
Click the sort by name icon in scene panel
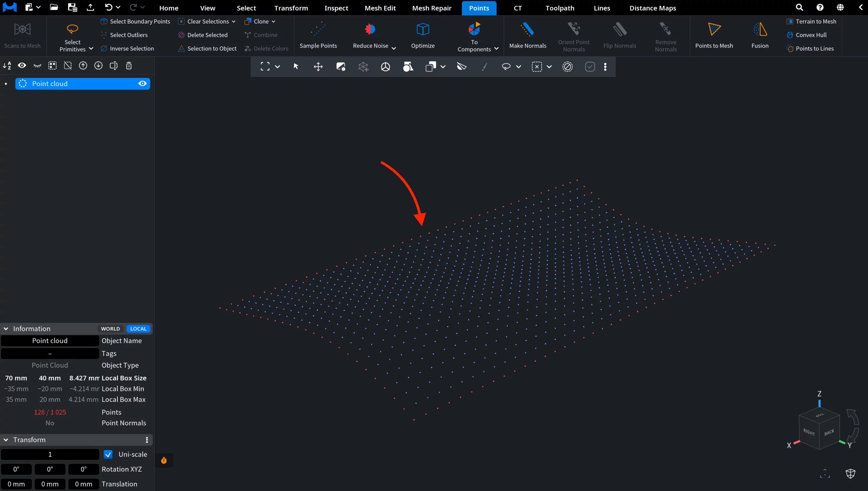click(x=7, y=66)
